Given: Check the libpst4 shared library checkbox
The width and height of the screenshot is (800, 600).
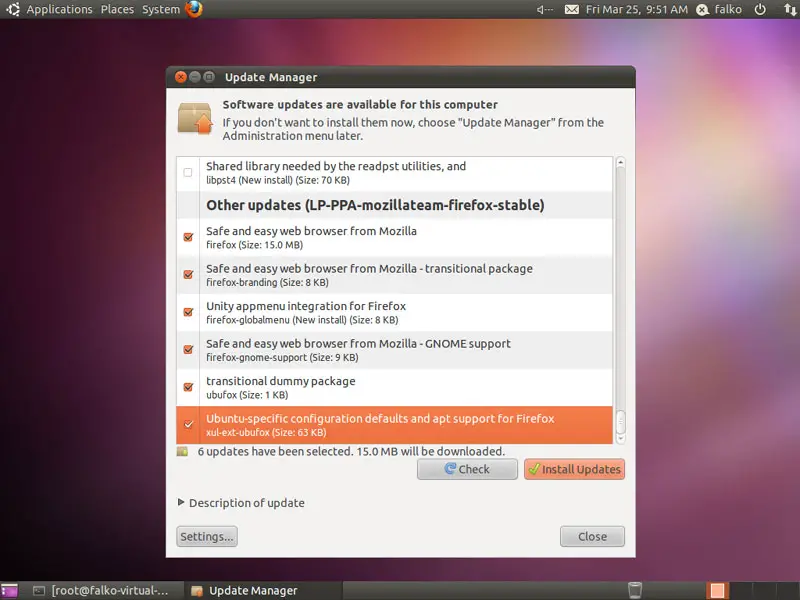Looking at the screenshot, I should pyautogui.click(x=188, y=172).
